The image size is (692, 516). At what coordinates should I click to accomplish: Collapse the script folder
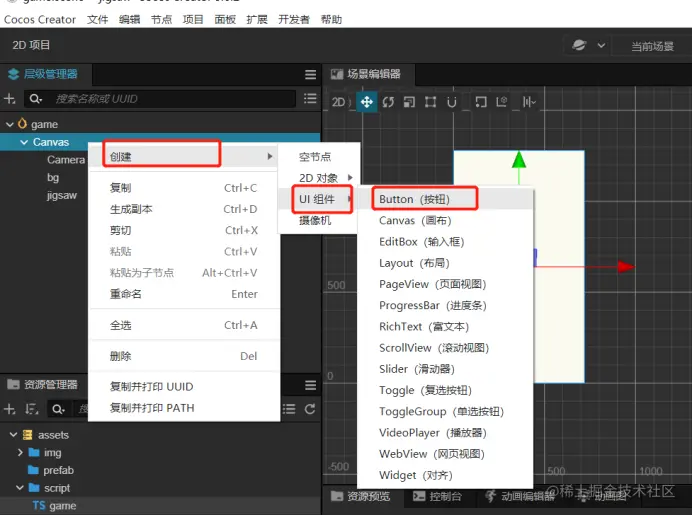[x=20, y=488]
